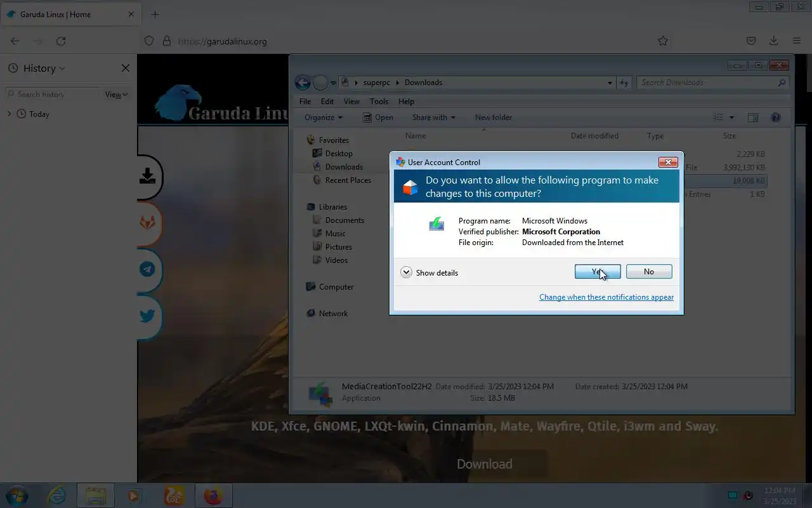Click the Telegram side icon
Screen dimensions: 812x508
(x=147, y=270)
